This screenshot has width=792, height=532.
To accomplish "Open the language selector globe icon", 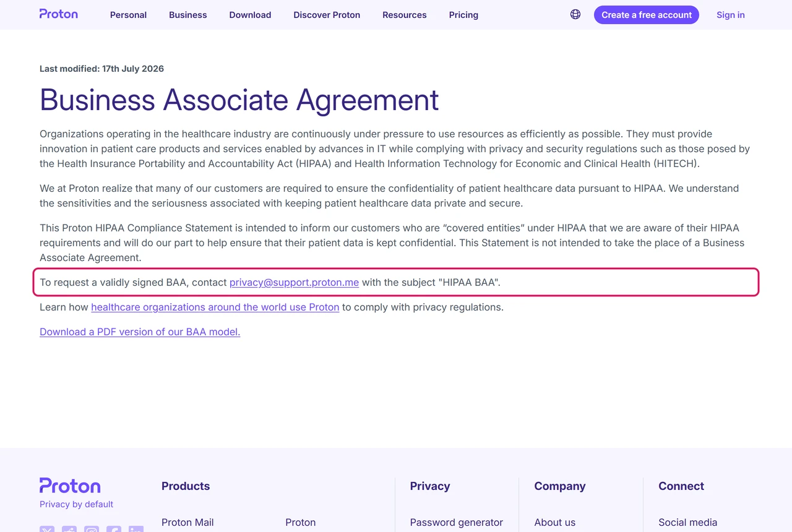I will 575,14.
